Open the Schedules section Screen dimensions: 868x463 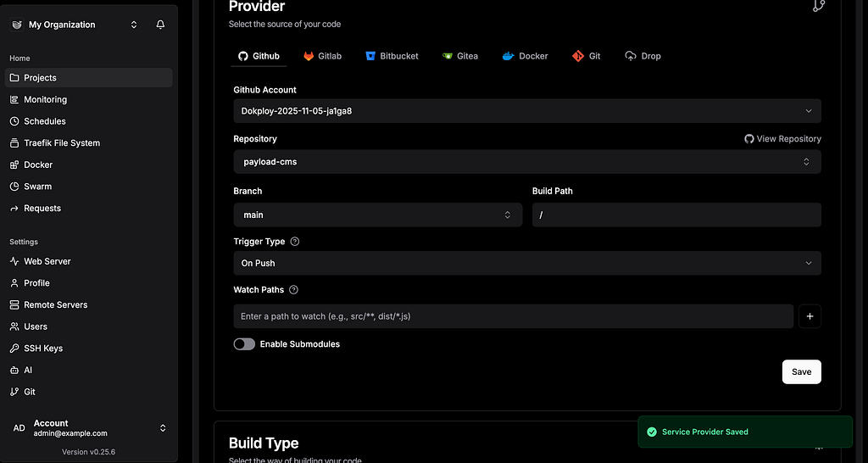tap(88, 120)
